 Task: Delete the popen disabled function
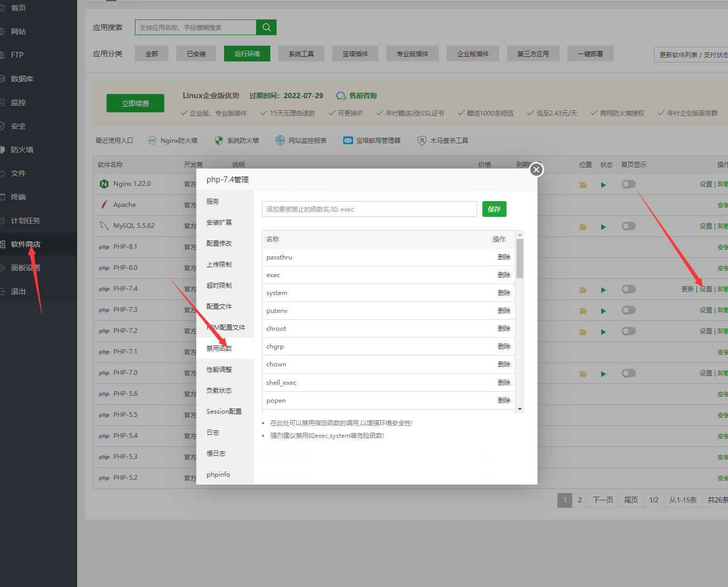pos(504,401)
